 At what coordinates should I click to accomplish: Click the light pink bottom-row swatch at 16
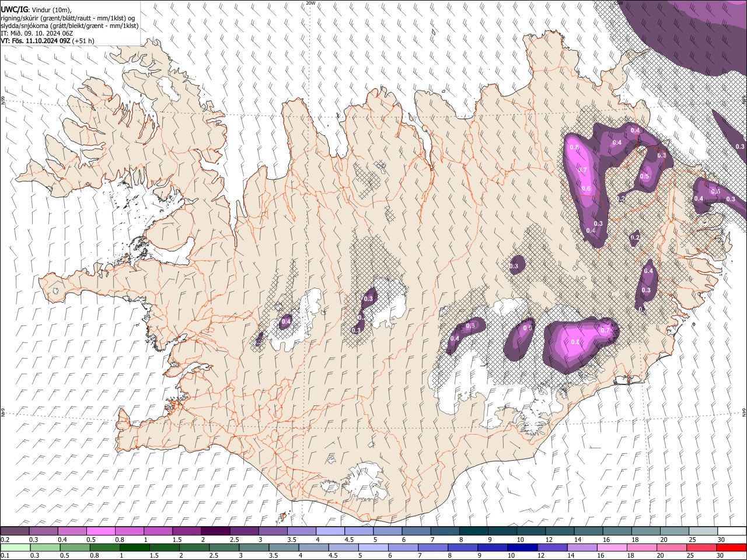point(613,547)
